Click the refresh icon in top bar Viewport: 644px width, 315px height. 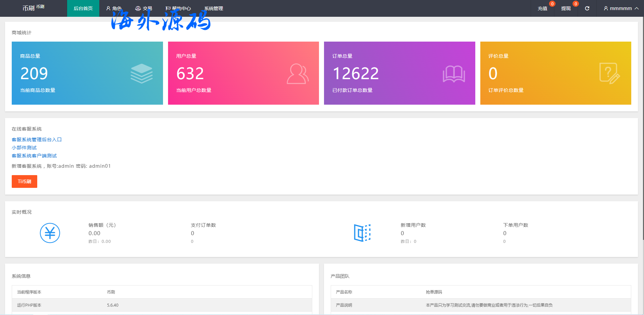pyautogui.click(x=587, y=8)
